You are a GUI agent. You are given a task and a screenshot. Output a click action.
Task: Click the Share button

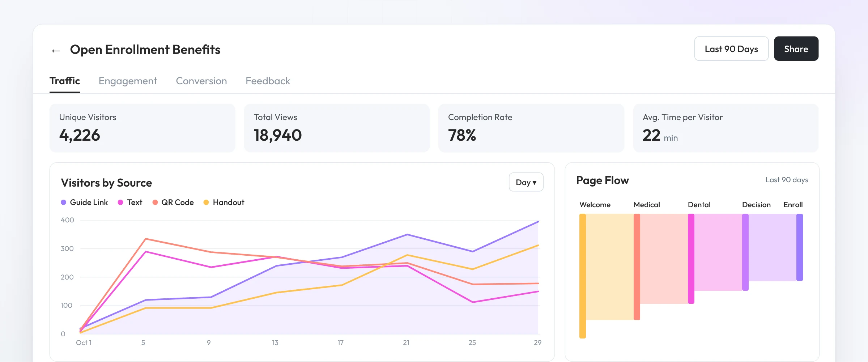796,49
